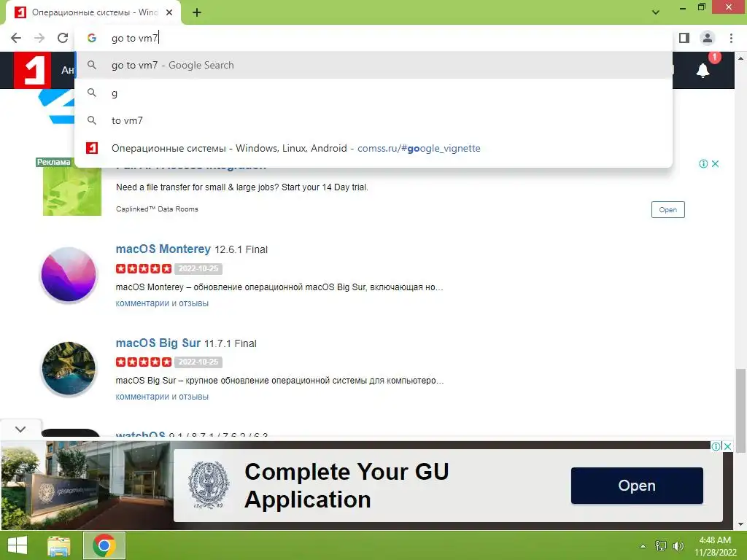Click the notification bell icon
This screenshot has width=747, height=560.
coord(703,71)
